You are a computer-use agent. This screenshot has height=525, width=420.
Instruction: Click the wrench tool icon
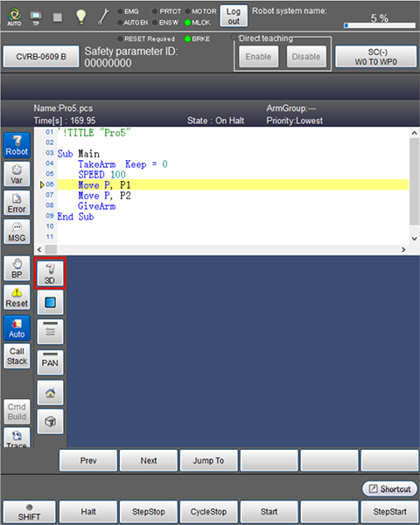pyautogui.click(x=103, y=17)
